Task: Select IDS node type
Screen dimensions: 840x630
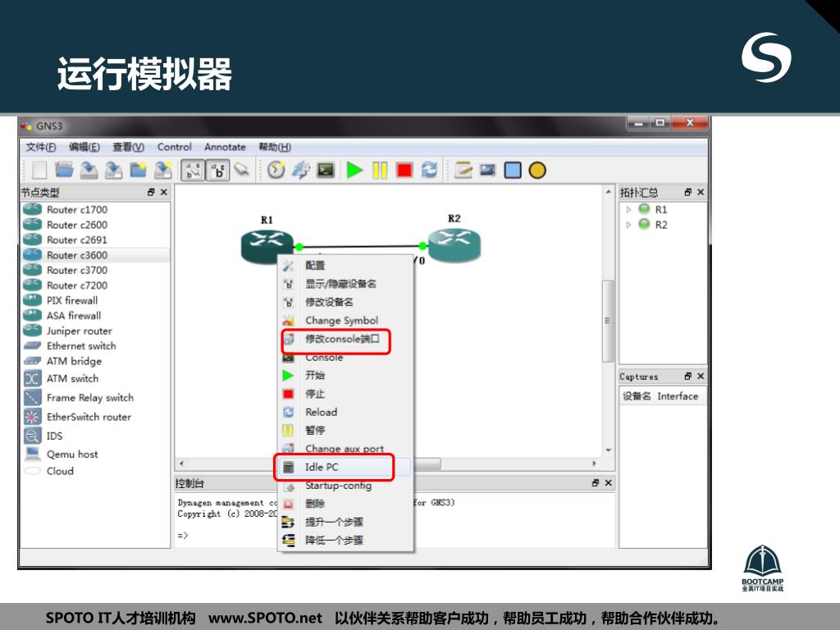Action: pyautogui.click(x=95, y=436)
